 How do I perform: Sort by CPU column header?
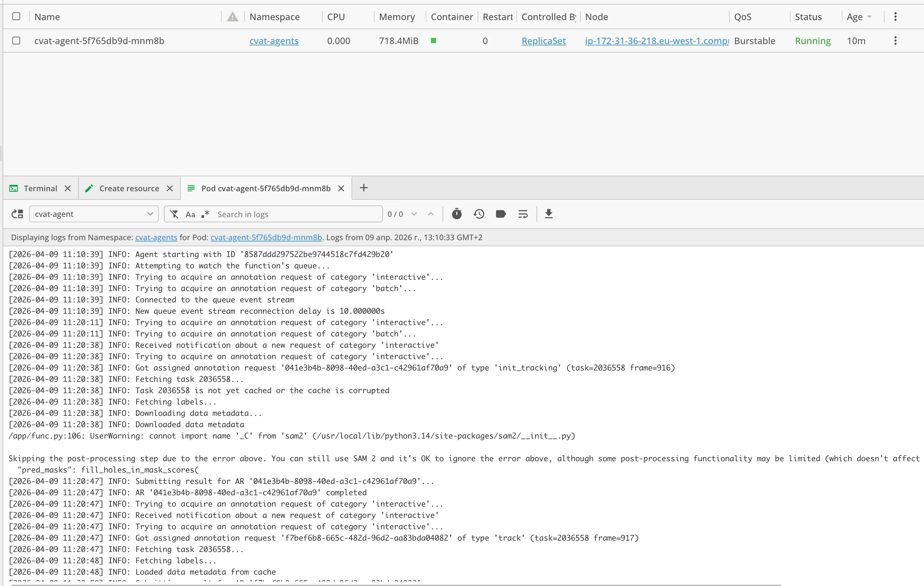click(336, 17)
